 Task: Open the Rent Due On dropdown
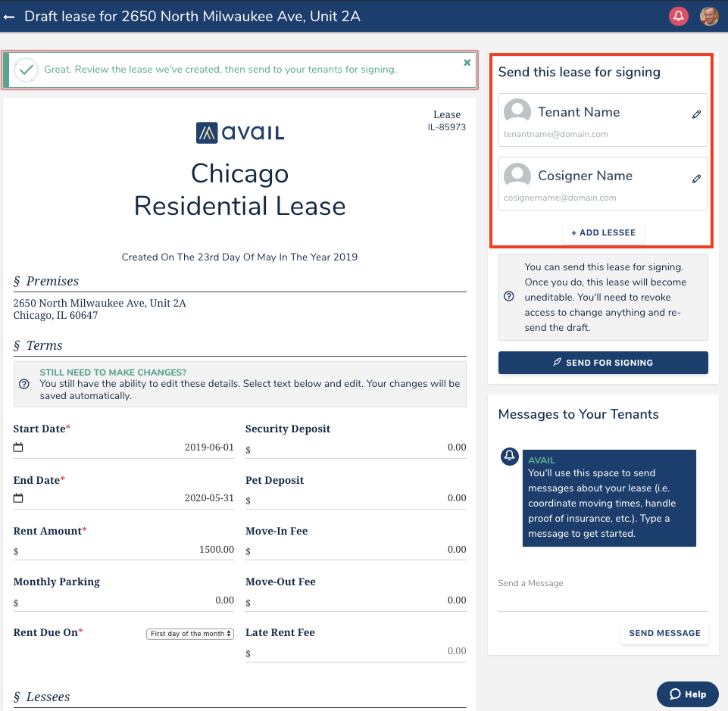pos(190,634)
